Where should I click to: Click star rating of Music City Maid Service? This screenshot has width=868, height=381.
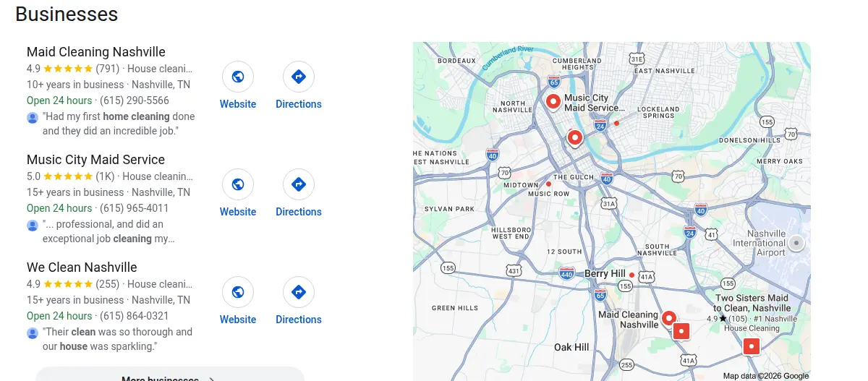coord(68,176)
